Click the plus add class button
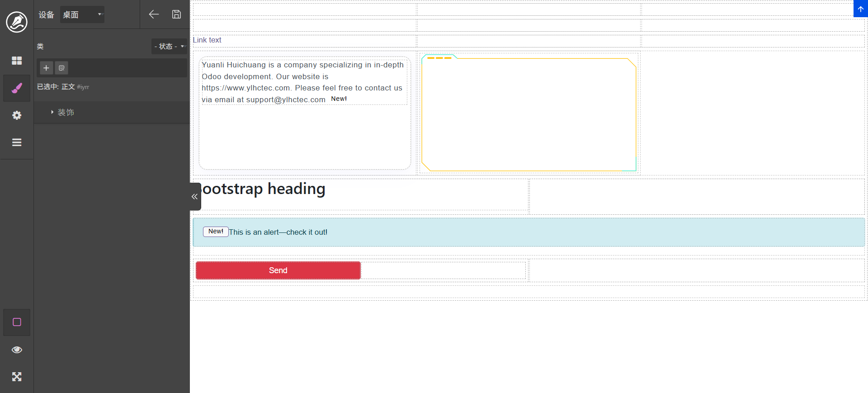This screenshot has height=393, width=868. click(46, 68)
